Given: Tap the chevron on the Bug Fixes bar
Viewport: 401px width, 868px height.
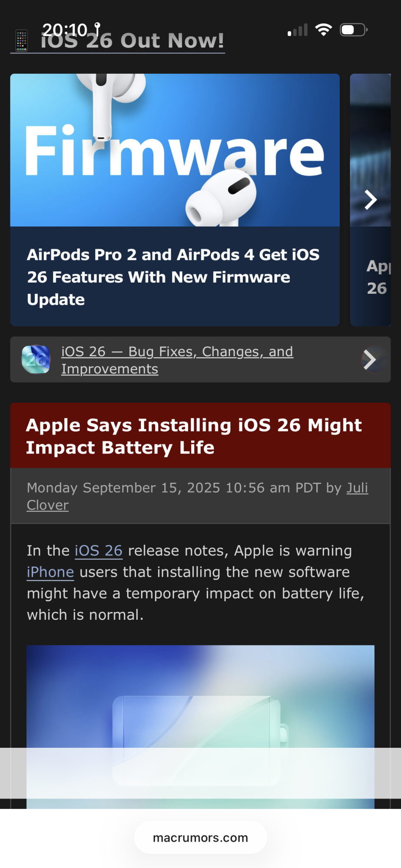Looking at the screenshot, I should [370, 359].
